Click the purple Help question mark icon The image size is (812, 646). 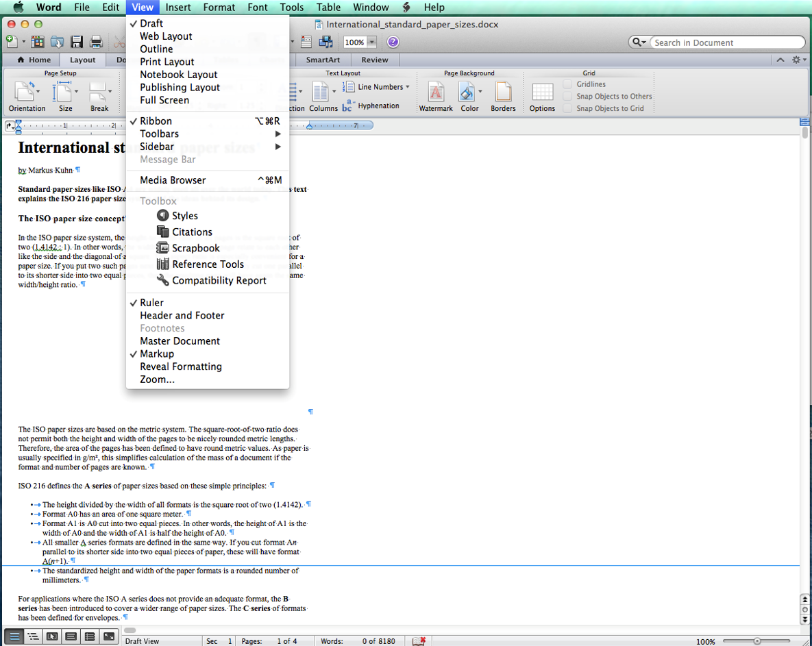click(393, 42)
